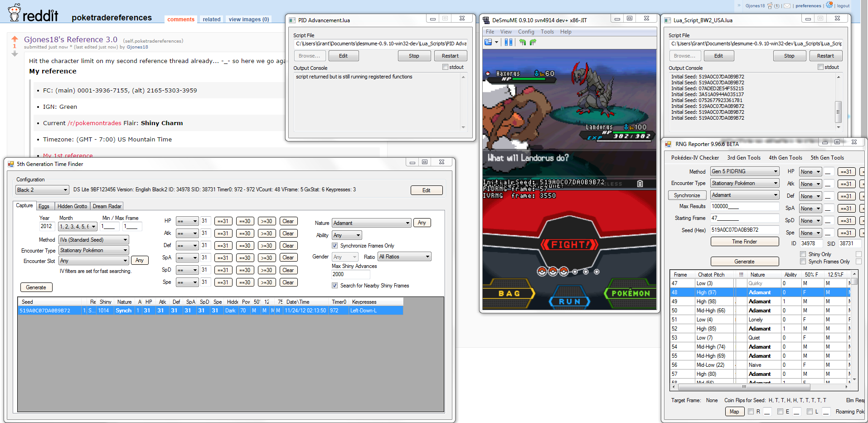The height and width of the screenshot is (423, 868).
Task: Click the RNG Reporter window title icon
Action: tap(668, 144)
